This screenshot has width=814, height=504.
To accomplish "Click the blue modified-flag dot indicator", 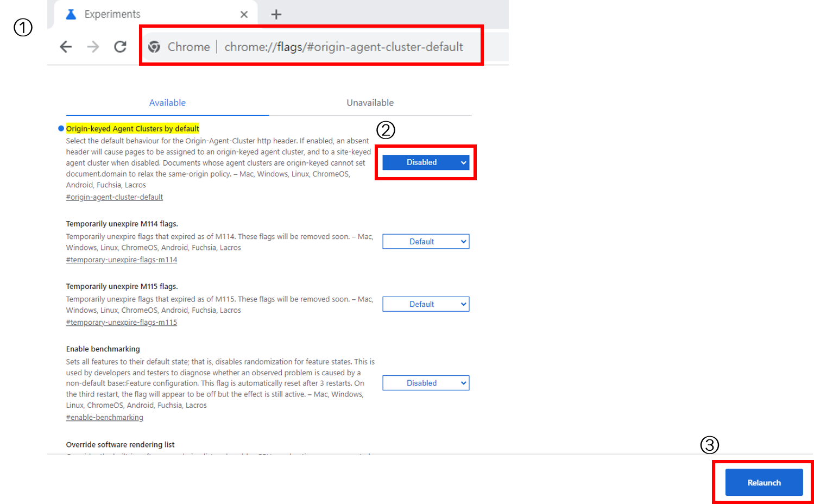I will tap(61, 129).
